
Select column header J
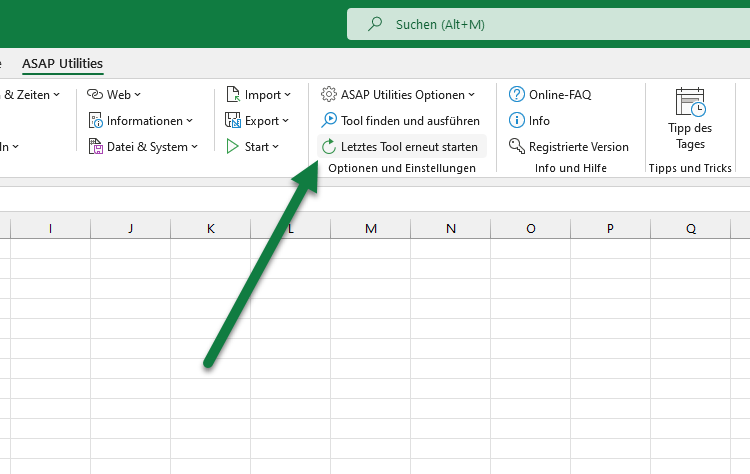click(x=131, y=229)
